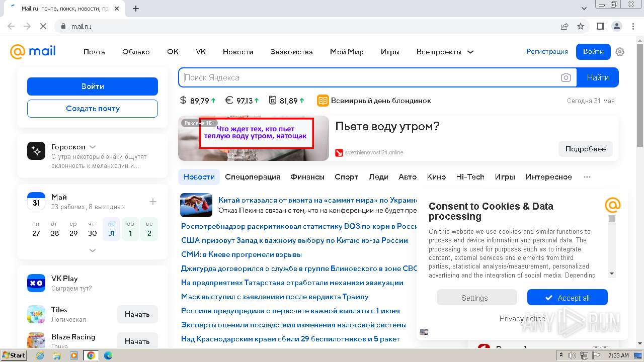This screenshot has width=644, height=362.
Task: Click the oil price 81,89
Action: (x=287, y=101)
